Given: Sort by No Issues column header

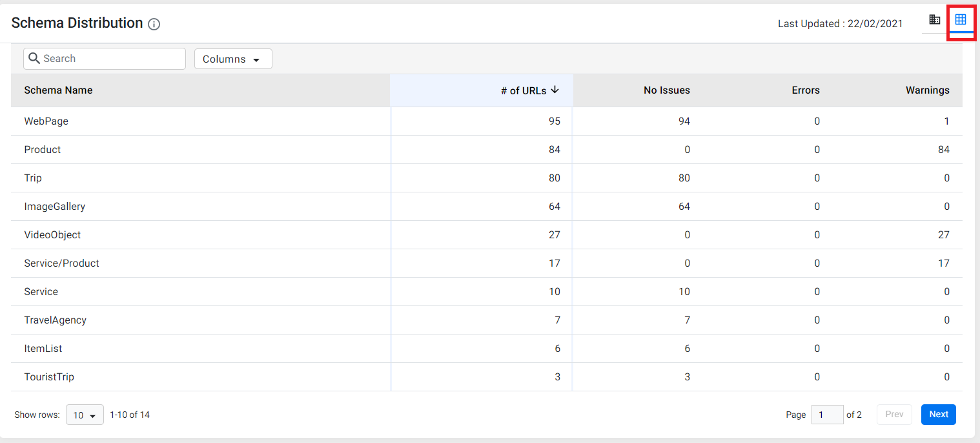Looking at the screenshot, I should click(667, 90).
